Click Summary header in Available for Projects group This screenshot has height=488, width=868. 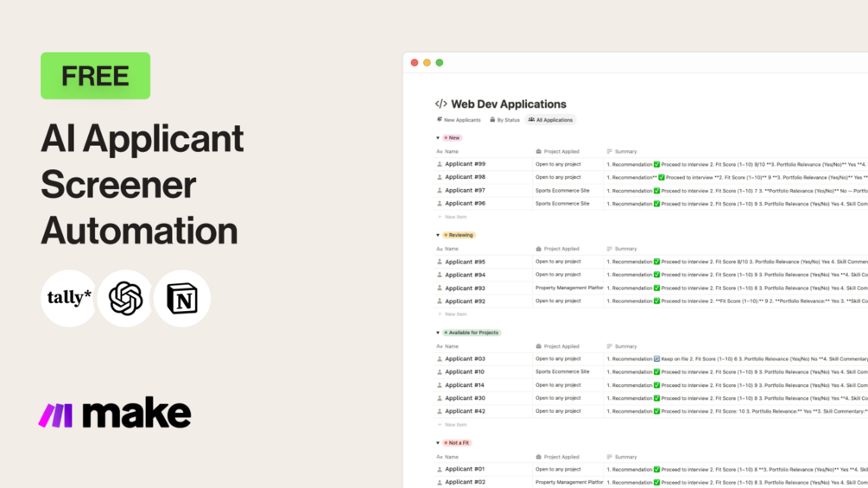coord(622,346)
